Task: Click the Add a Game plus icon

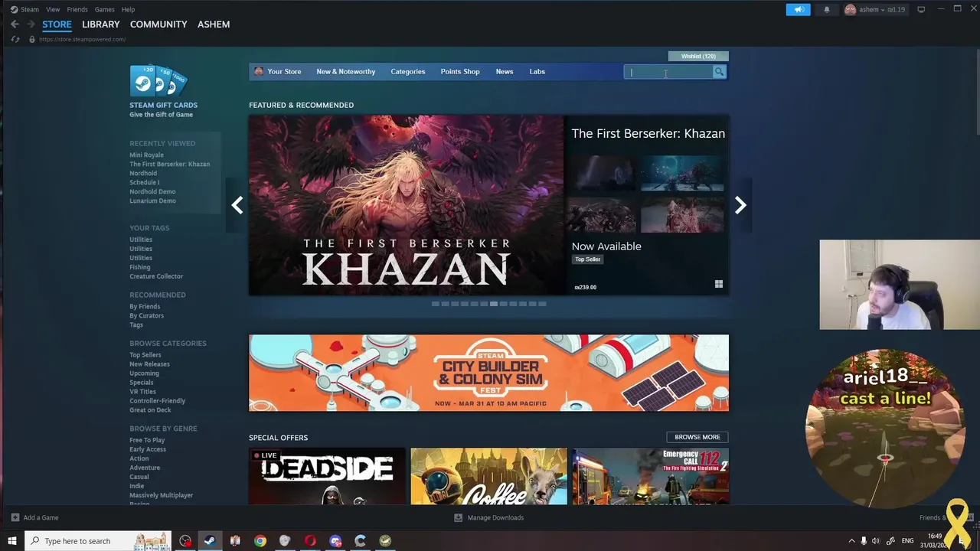Action: pos(15,517)
